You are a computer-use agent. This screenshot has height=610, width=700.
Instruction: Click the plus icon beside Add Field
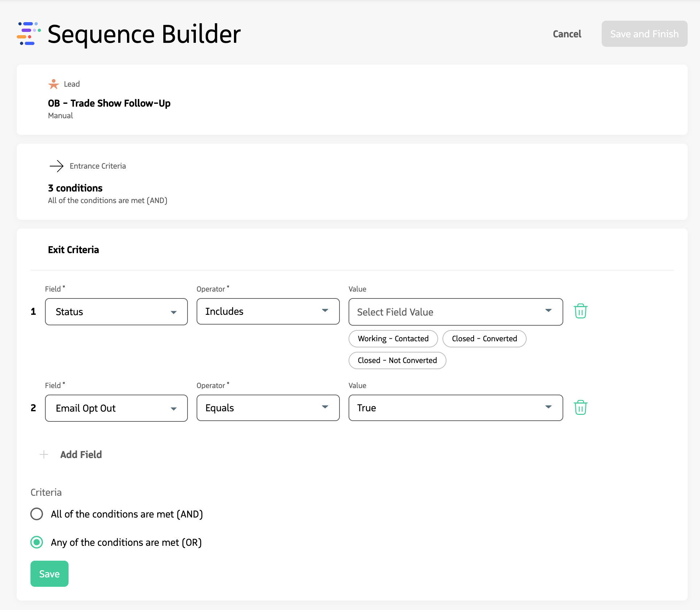(44, 454)
